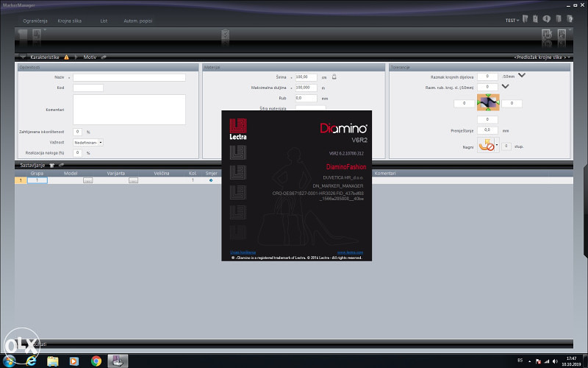Image resolution: width=588 pixels, height=368 pixels.
Task: Click the Realizacija naloga percentage field
Action: 77,153
